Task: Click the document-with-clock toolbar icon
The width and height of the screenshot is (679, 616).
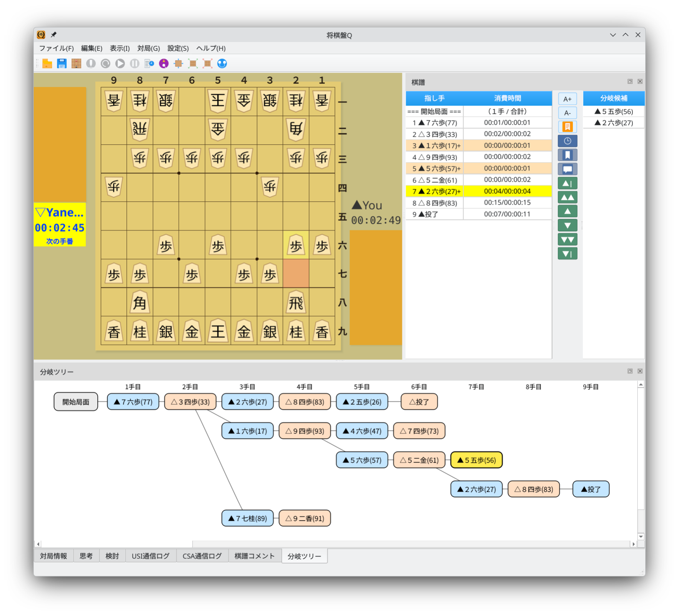Action: [x=149, y=63]
